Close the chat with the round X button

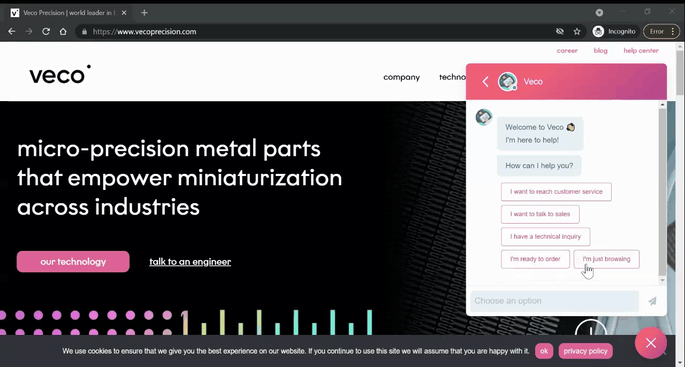pyautogui.click(x=651, y=343)
